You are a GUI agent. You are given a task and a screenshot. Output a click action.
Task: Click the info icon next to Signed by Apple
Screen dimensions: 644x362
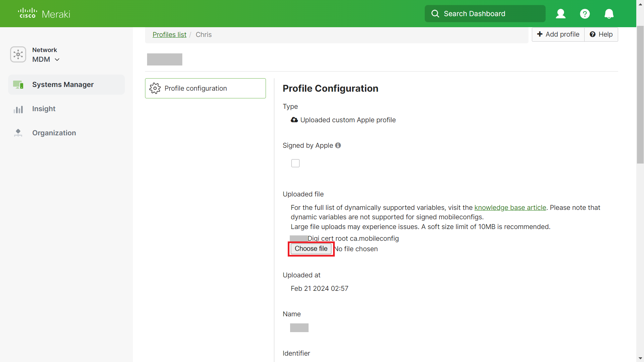338,145
